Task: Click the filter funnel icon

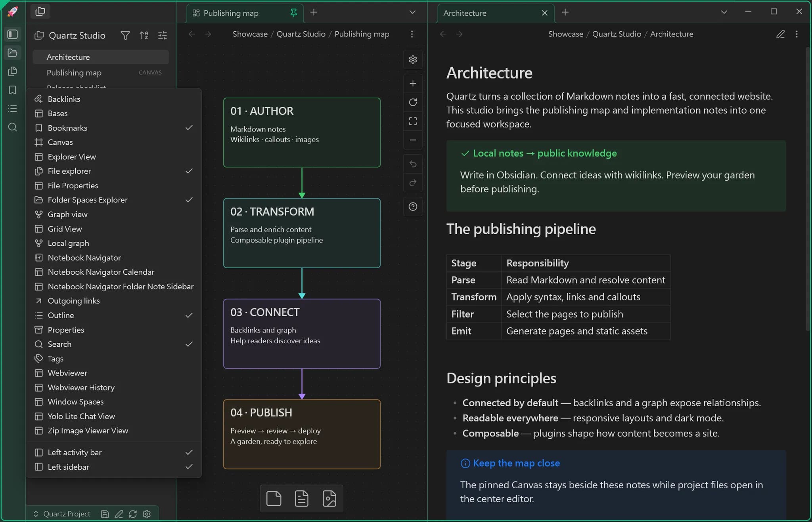Action: (x=125, y=35)
